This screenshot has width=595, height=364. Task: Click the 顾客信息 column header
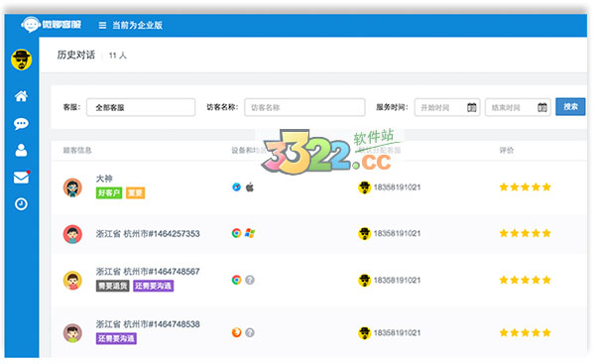[77, 151]
